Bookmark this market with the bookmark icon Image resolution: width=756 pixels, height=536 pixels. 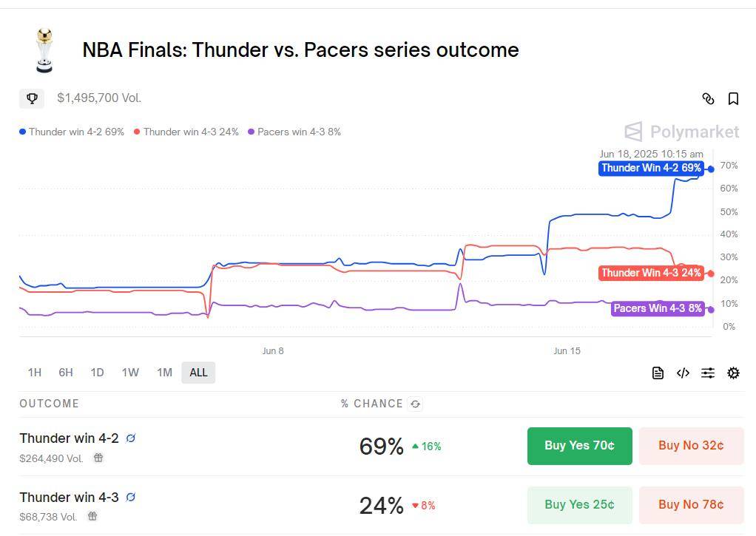733,99
